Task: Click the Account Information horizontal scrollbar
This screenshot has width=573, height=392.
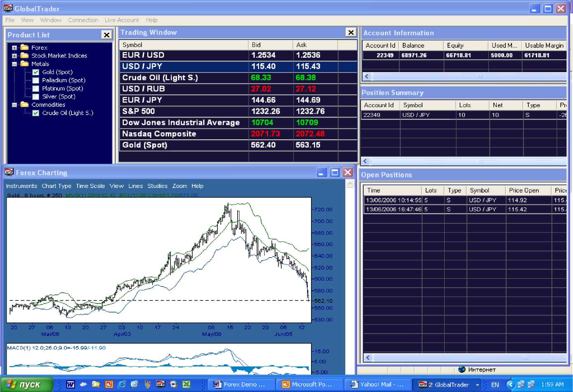Action: coord(465,76)
